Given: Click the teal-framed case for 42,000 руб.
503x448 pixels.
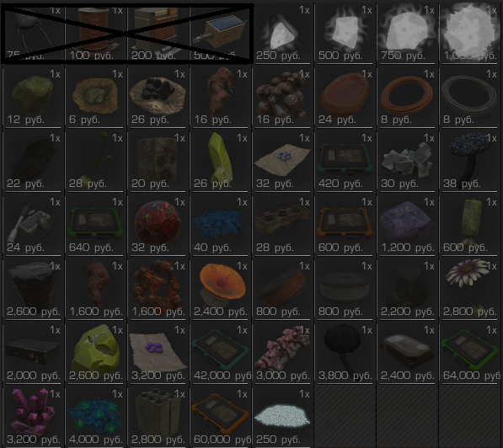Looking at the screenshot, I should [221, 353].
